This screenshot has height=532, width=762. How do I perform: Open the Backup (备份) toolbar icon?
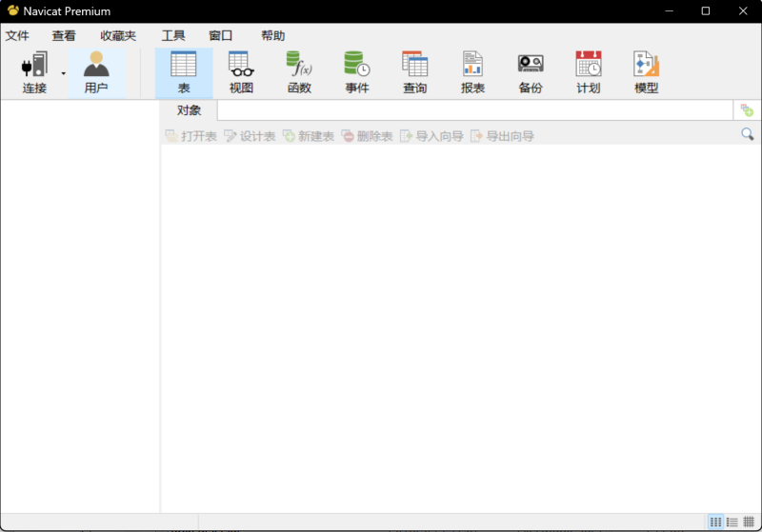[x=531, y=73]
